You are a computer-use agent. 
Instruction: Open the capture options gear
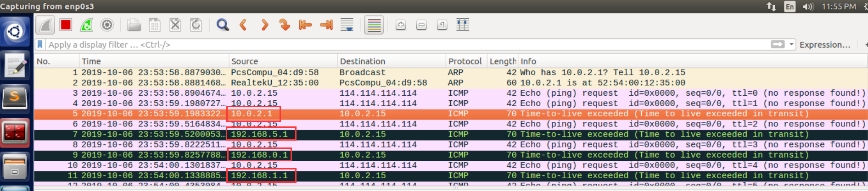click(x=107, y=25)
